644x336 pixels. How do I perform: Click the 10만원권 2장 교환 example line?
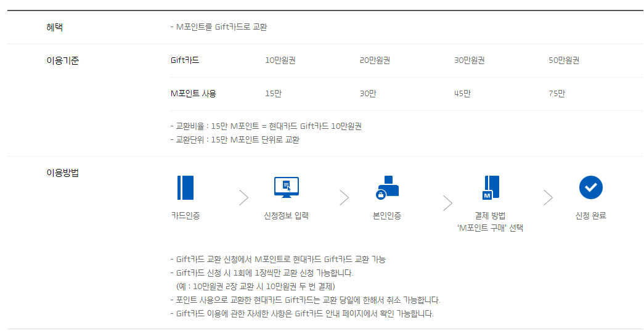tap(256, 287)
